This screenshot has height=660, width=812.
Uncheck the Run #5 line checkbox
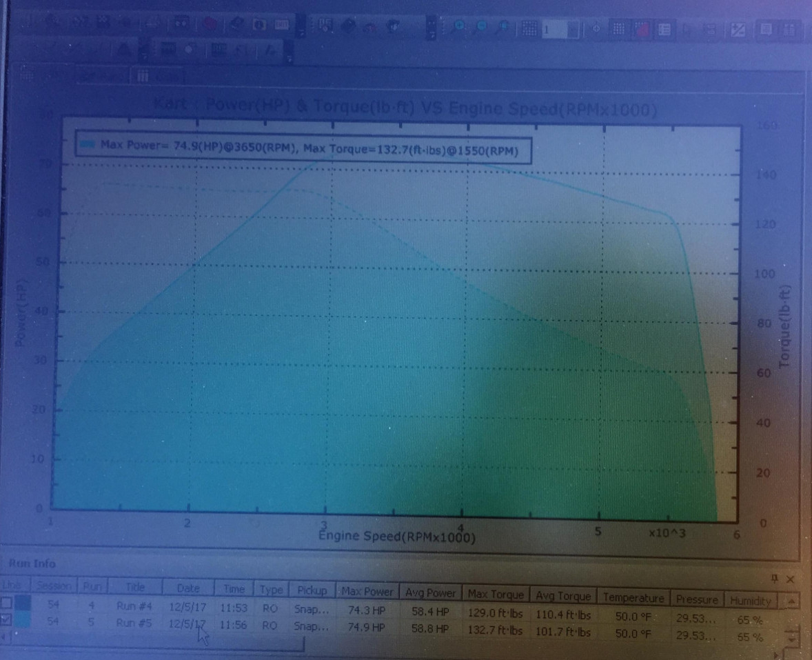point(7,622)
